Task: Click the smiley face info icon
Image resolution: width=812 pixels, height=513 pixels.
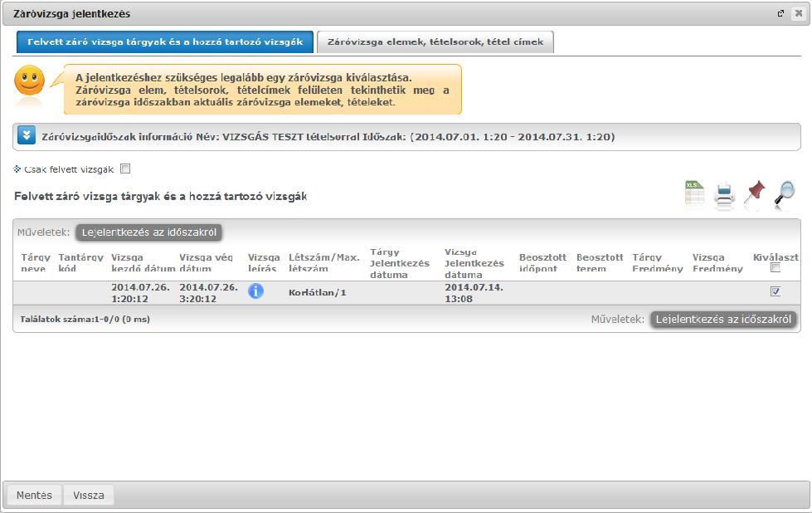Action: coord(30,81)
